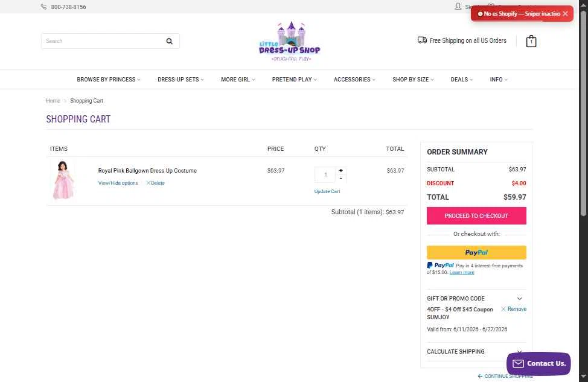Open the Accessories menu

click(x=354, y=80)
